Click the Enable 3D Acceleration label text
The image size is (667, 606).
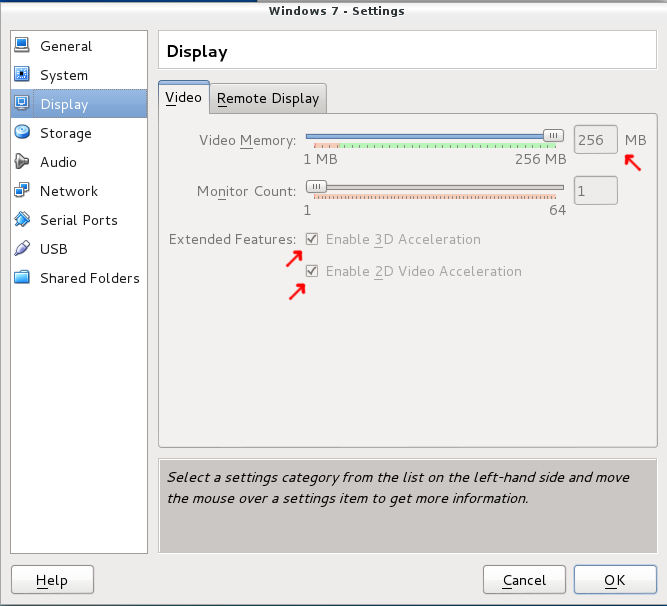(403, 239)
